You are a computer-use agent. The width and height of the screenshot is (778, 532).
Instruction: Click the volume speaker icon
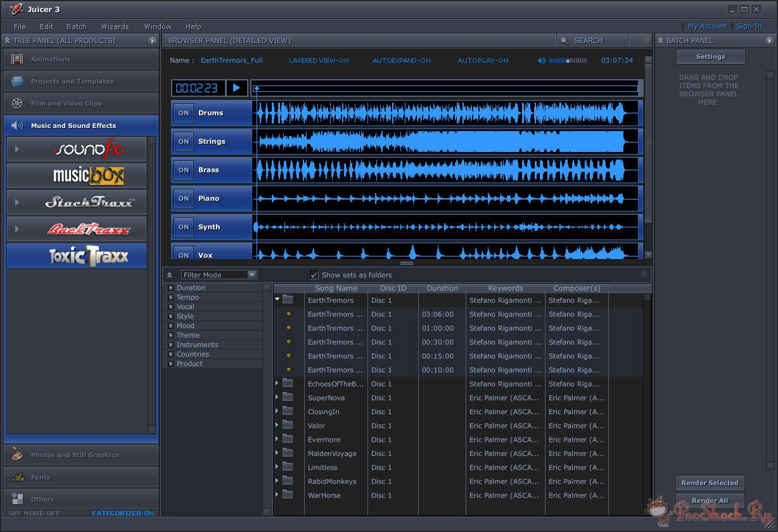click(542, 61)
